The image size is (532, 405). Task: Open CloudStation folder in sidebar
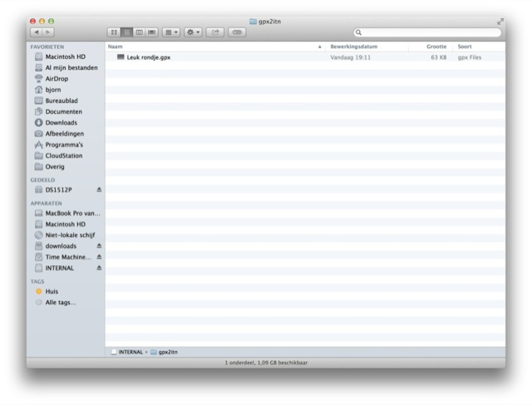coord(64,156)
